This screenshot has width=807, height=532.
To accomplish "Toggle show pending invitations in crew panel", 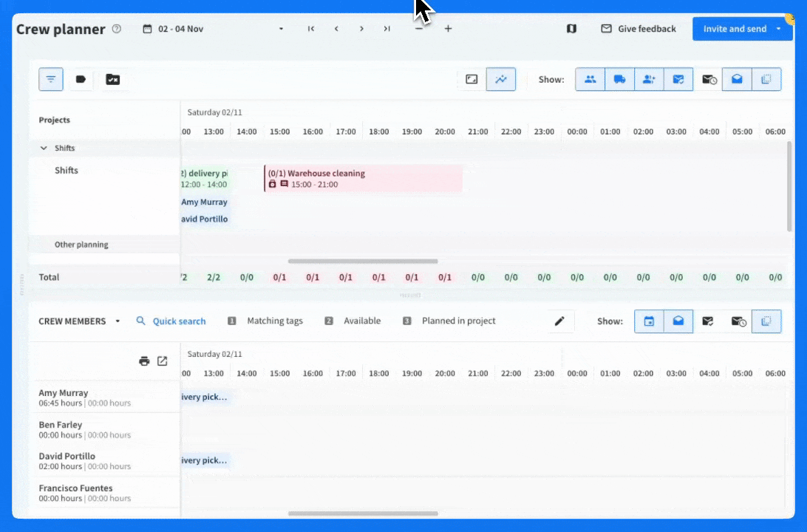I will (738, 321).
